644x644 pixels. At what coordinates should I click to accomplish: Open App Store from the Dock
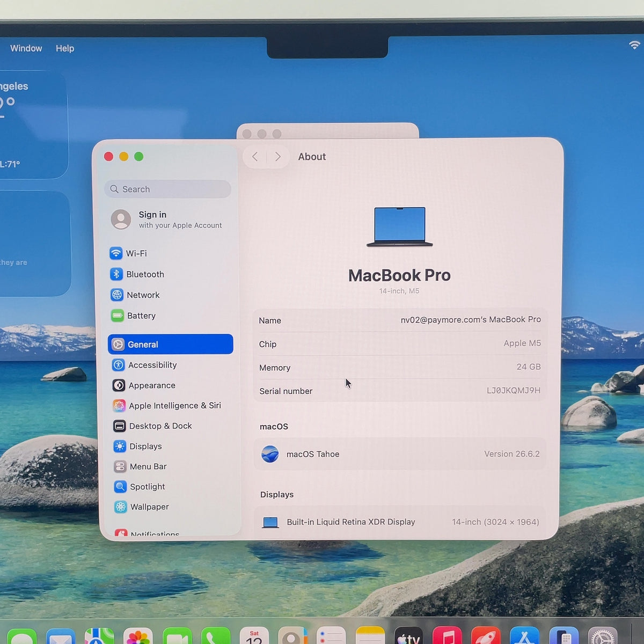[x=524, y=636]
